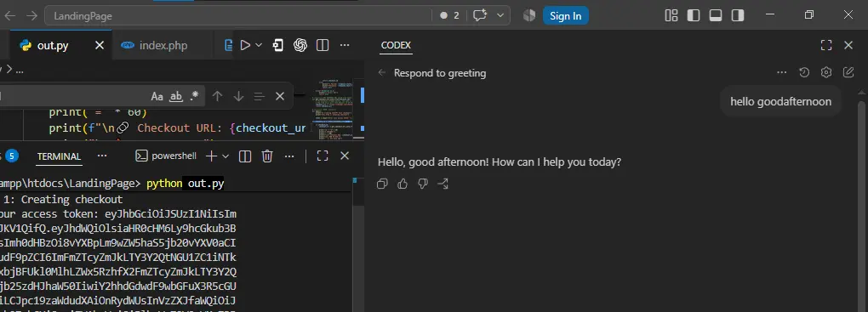The image size is (868, 312).
Task: Toggle the bottom panel visibility
Action: pos(716,15)
